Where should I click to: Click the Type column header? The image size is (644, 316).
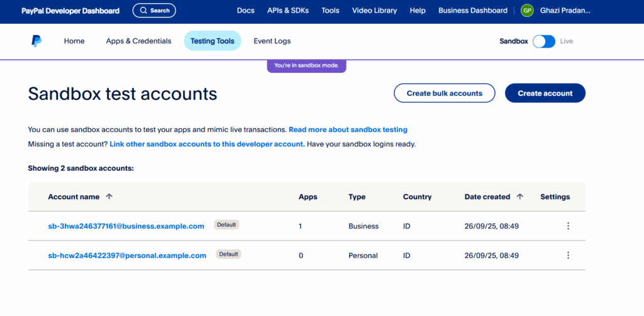tap(357, 197)
